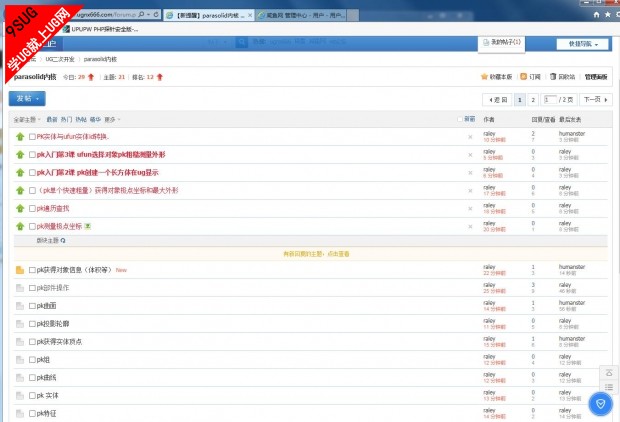Check the box for pk获得实体顶点 thread
The width and height of the screenshot is (620, 422).
(32, 342)
